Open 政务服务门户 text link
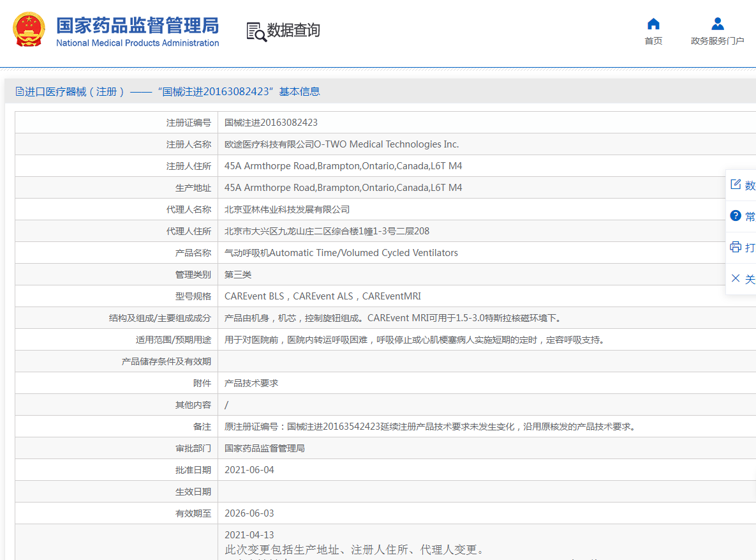The image size is (756, 560). click(717, 41)
